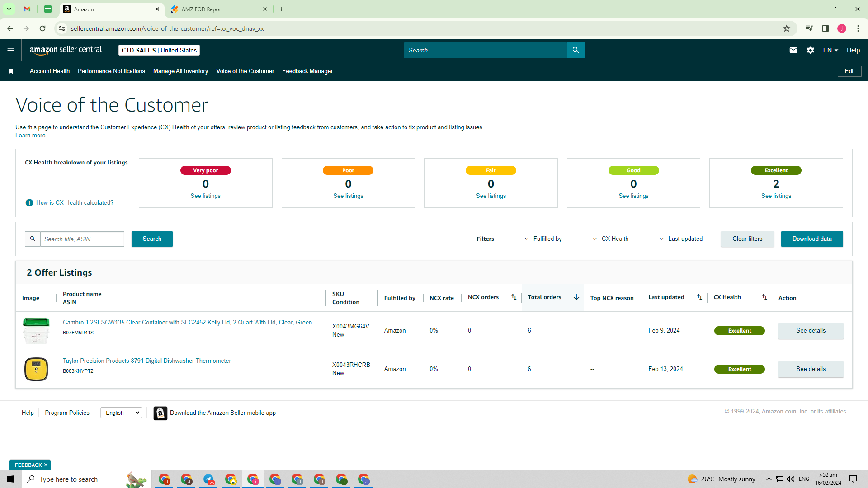This screenshot has height=488, width=868.
Task: Open Windows Start menu
Action: click(11, 479)
